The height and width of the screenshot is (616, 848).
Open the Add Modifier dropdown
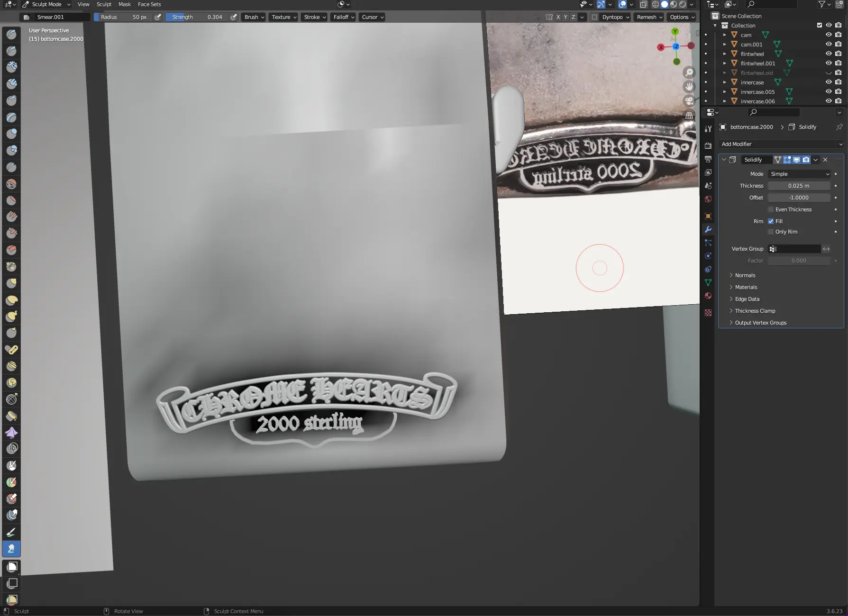click(x=781, y=144)
